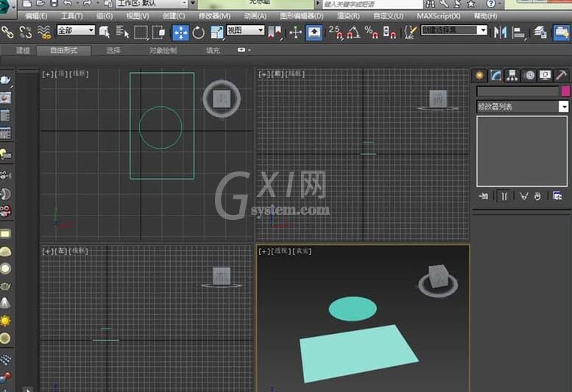Open the 帮助(H) menu

[x=486, y=16]
